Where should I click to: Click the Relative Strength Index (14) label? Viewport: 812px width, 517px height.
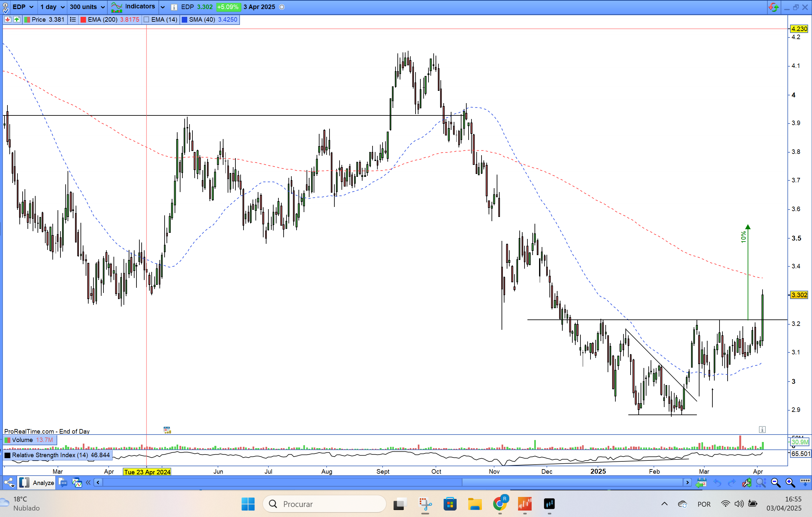pyautogui.click(x=49, y=455)
